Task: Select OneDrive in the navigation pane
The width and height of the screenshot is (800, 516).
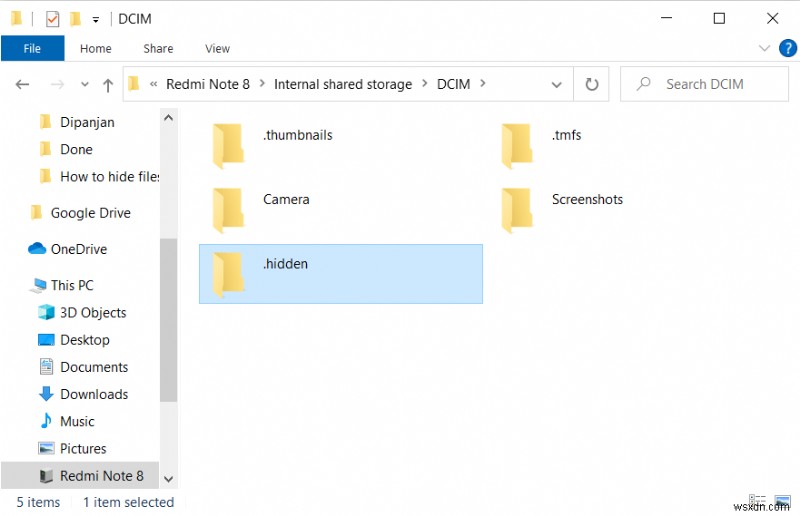Action: [78, 249]
